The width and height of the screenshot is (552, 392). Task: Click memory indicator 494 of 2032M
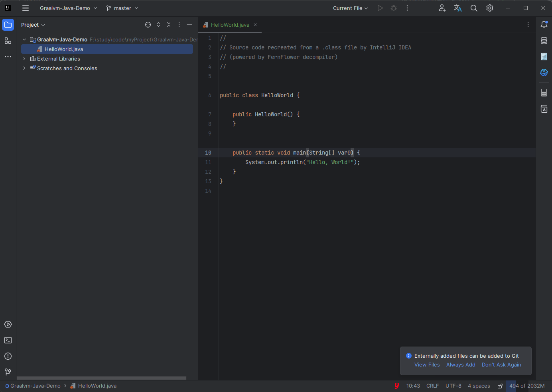coord(527,386)
